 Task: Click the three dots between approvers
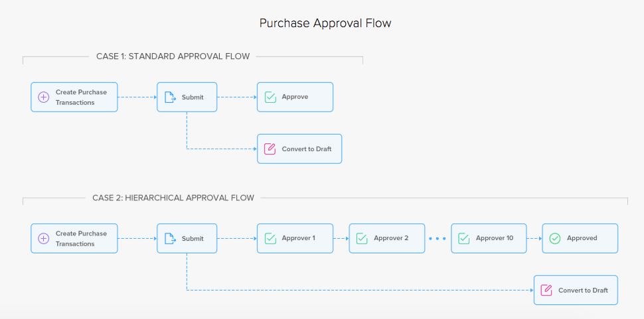coord(438,238)
